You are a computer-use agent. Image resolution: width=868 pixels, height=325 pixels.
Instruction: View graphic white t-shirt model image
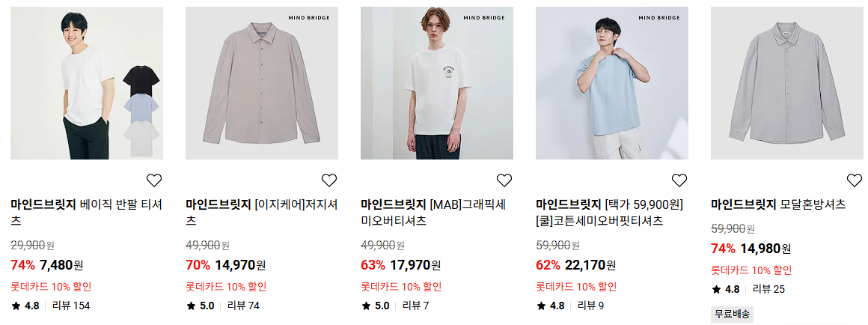tap(437, 83)
